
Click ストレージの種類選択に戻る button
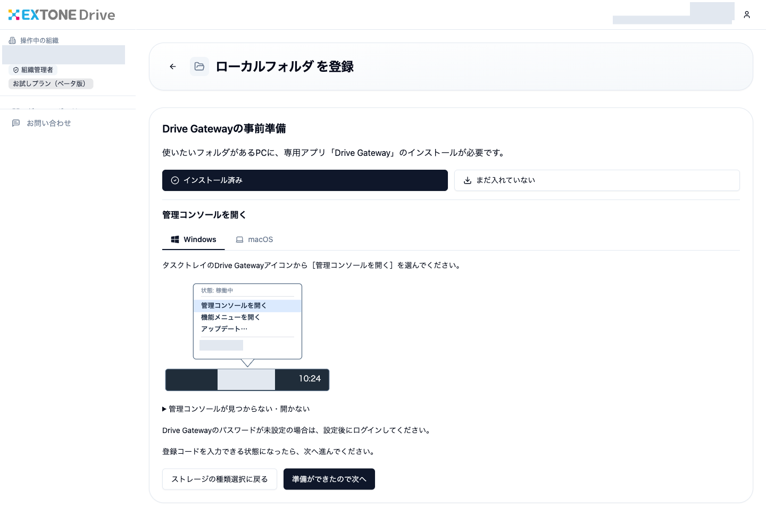click(x=220, y=479)
